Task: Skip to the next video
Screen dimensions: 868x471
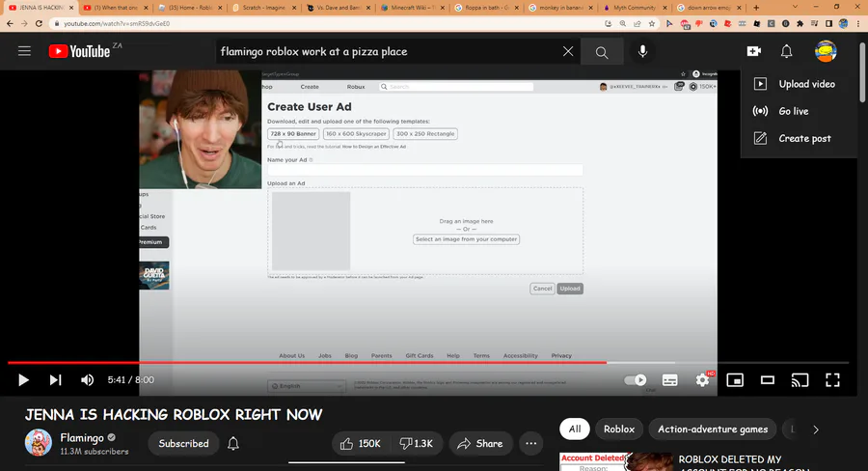Action: click(x=55, y=380)
